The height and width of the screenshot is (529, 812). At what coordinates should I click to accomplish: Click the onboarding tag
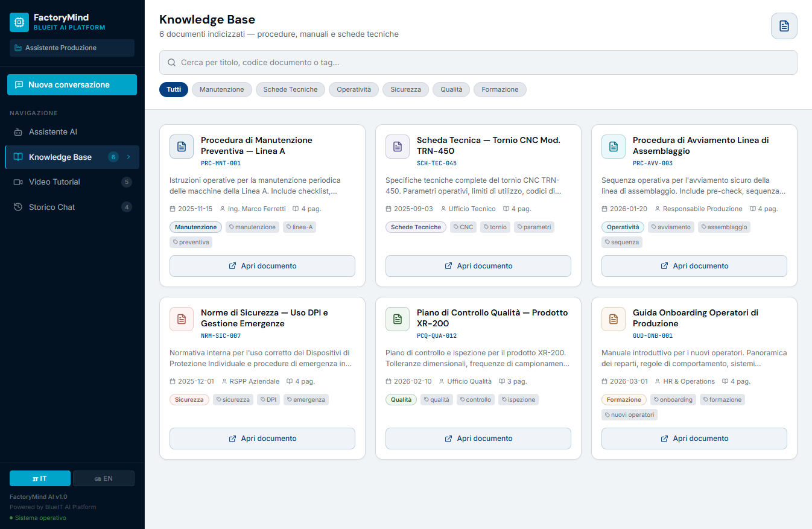pos(673,399)
